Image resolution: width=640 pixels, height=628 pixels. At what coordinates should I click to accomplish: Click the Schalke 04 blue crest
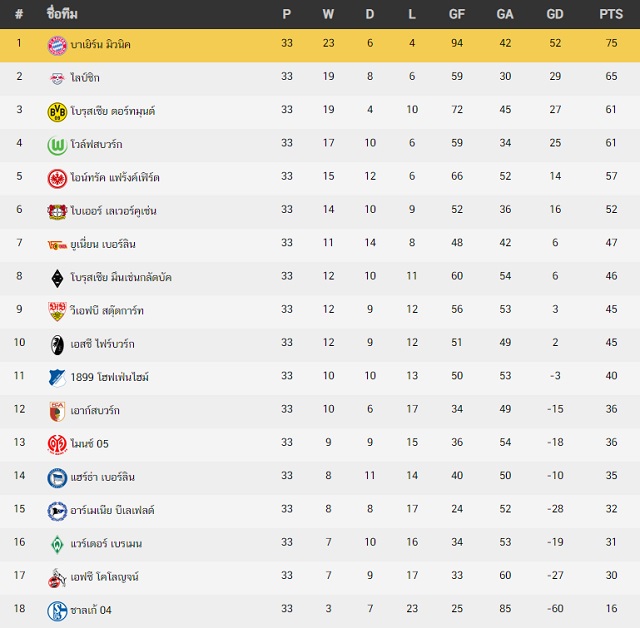(57, 611)
